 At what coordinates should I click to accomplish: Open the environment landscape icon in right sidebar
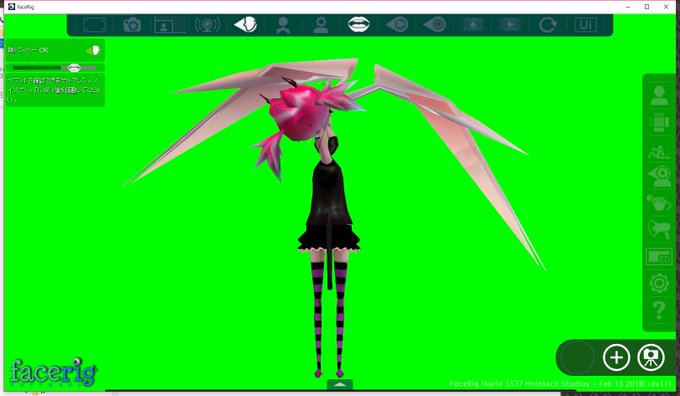click(659, 151)
